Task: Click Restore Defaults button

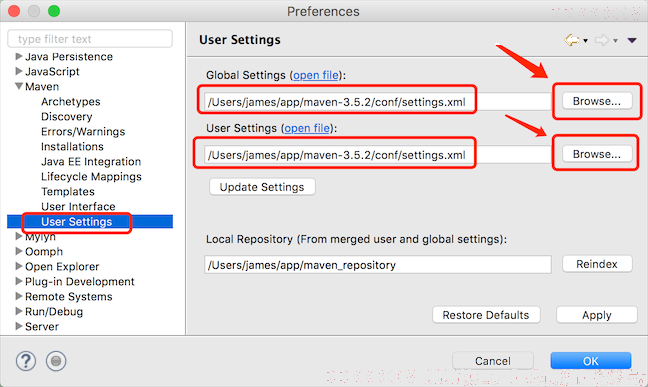Action: tap(486, 315)
